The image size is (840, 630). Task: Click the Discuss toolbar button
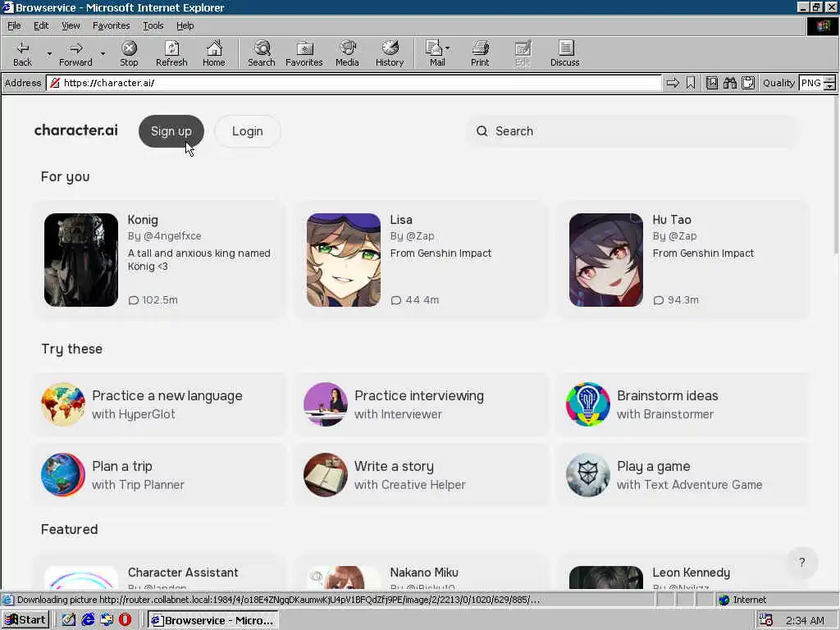tap(564, 53)
